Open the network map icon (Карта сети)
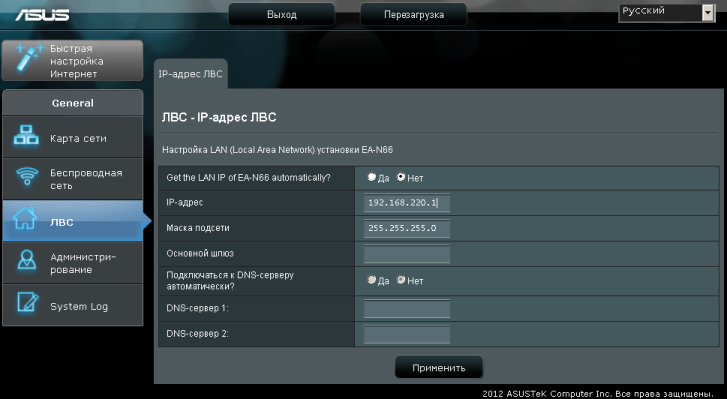 pos(26,135)
